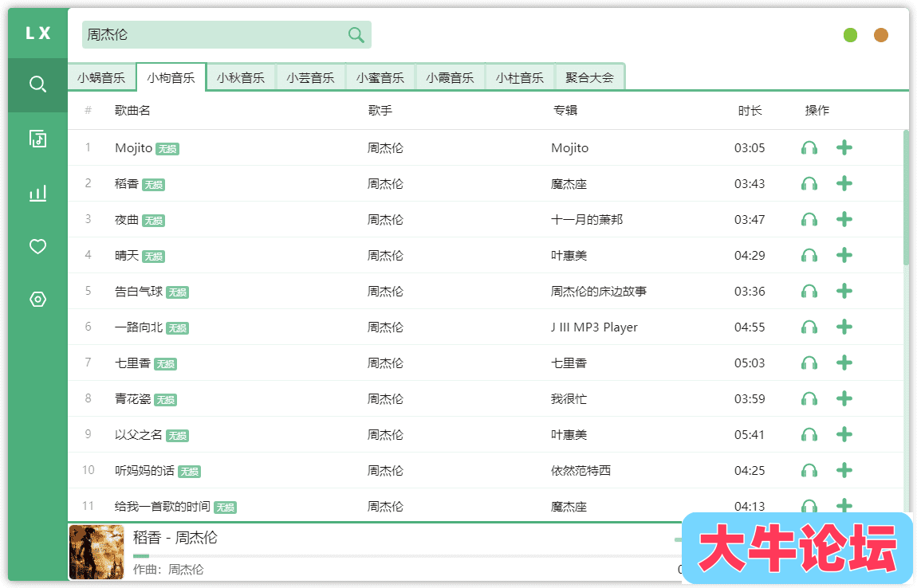Add 青花瓷 to list with plus
Viewport: 917px width, 588px height.
coord(844,398)
